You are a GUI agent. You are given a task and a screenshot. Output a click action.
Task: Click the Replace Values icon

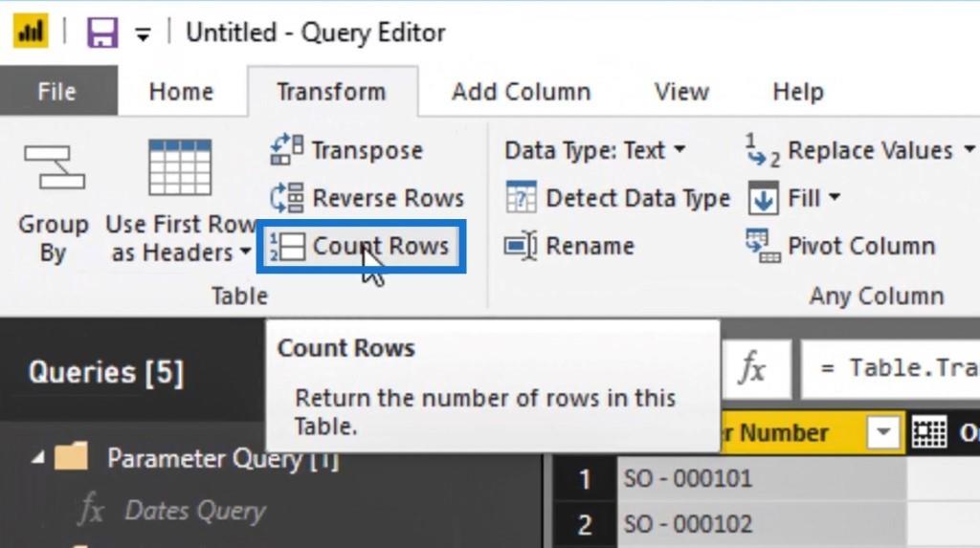pyautogui.click(x=763, y=150)
